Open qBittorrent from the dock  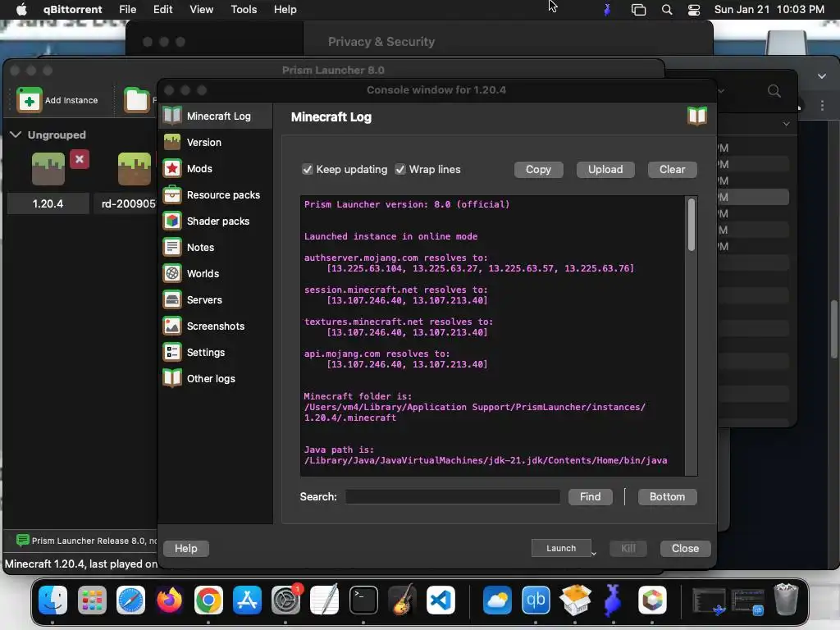pyautogui.click(x=536, y=600)
